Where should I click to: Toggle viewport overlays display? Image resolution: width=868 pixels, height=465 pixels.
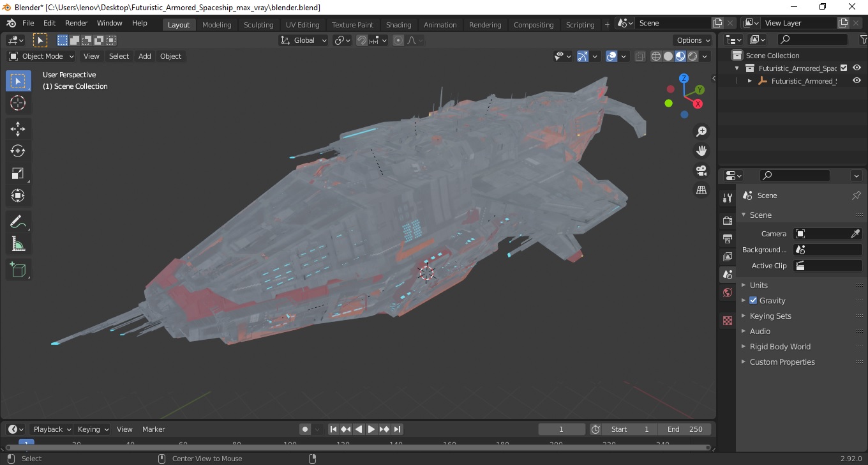[x=611, y=56]
